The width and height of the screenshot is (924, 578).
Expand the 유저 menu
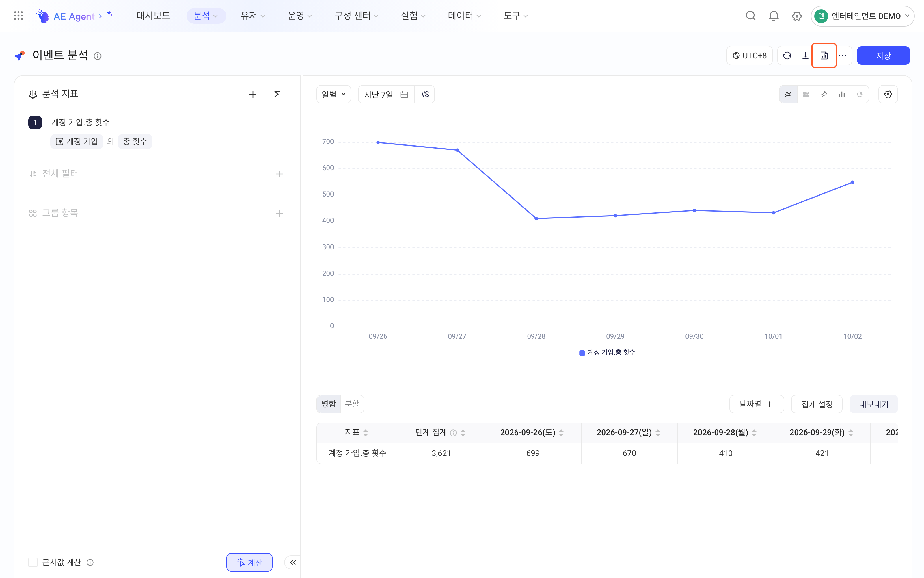[252, 16]
